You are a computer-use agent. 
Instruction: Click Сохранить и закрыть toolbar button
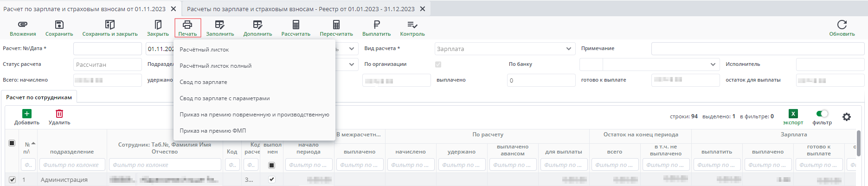[x=110, y=28]
